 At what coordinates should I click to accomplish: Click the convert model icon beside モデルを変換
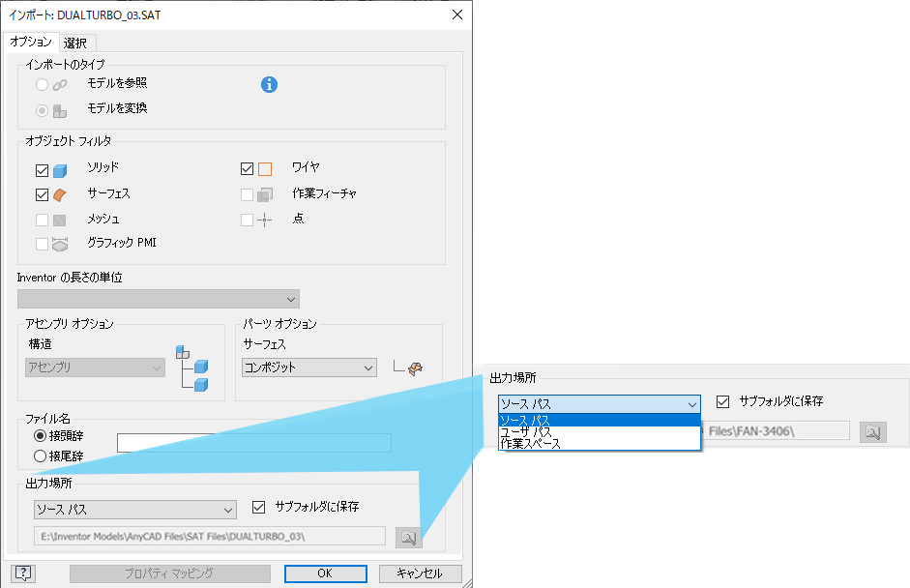[x=60, y=111]
